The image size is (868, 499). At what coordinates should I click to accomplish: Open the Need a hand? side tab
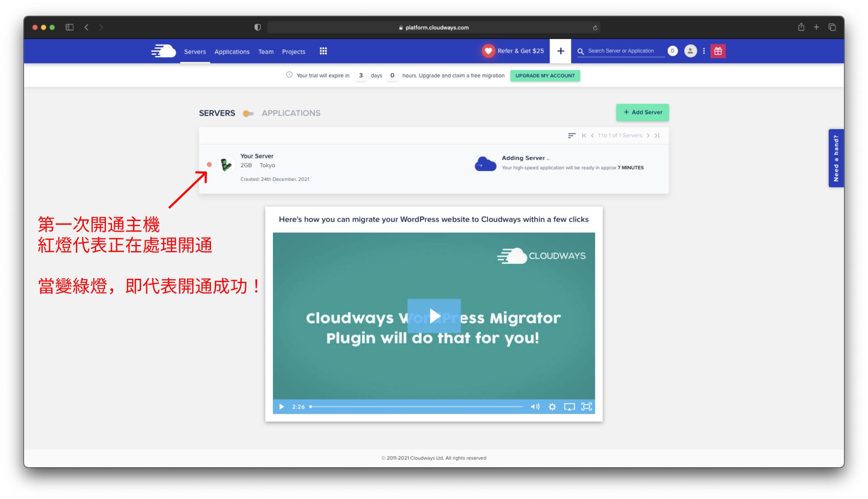[836, 158]
